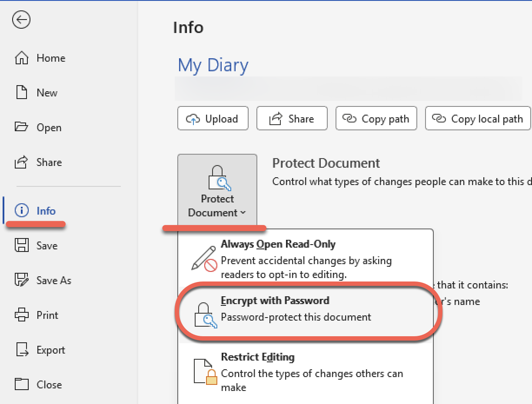Click the Save As icon
The width and height of the screenshot is (532, 404).
pos(22,280)
